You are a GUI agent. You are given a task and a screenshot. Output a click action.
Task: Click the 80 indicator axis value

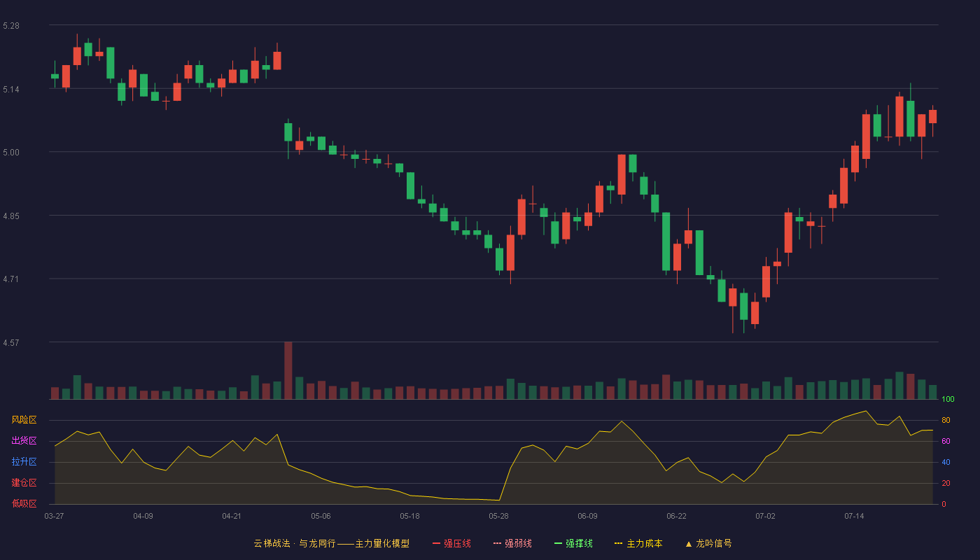pos(946,420)
